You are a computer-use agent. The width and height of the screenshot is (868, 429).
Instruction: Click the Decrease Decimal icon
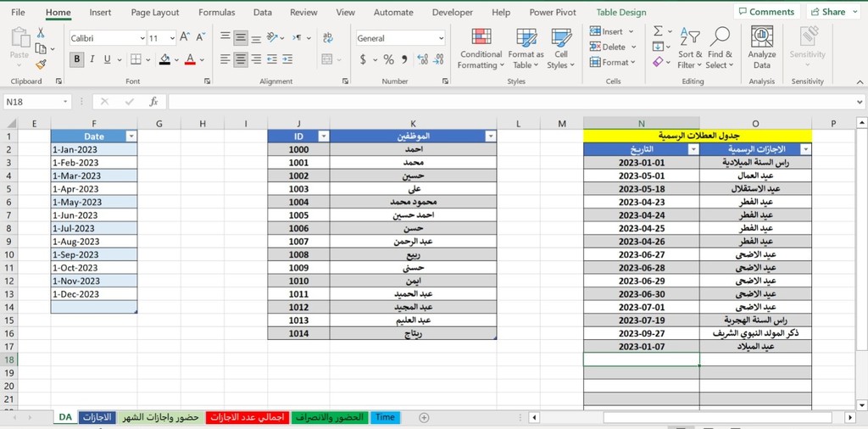438,59
